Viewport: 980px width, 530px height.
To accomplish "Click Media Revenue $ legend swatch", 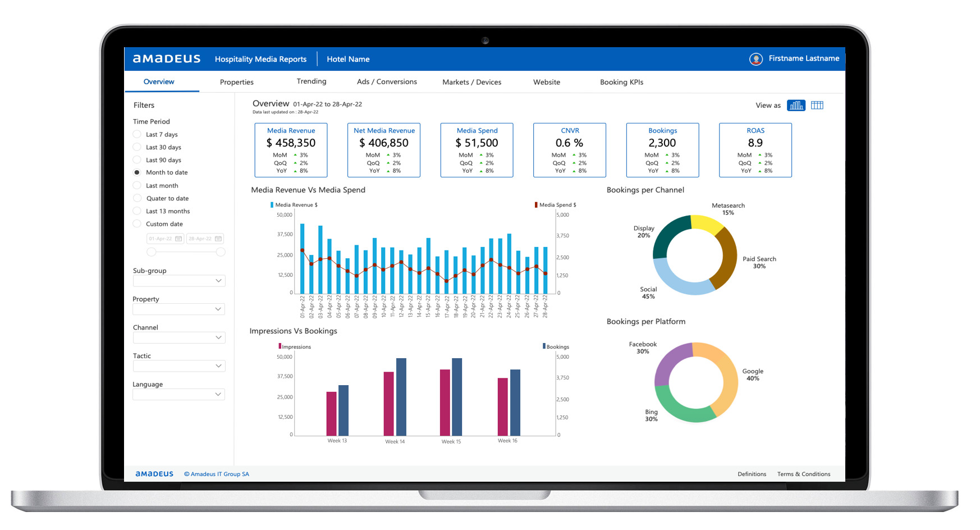I will 272,205.
